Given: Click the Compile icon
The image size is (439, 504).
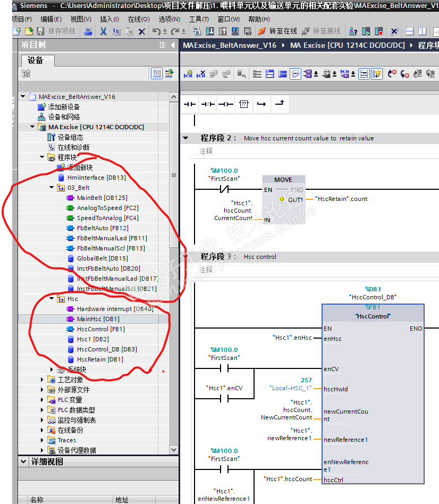Looking at the screenshot, I should click(x=197, y=31).
